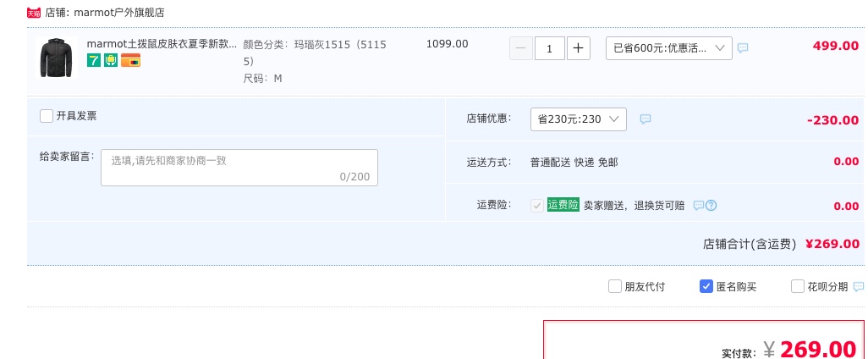The image size is (868, 359).
Task: Click the 尺码 M size text
Action: 262,79
